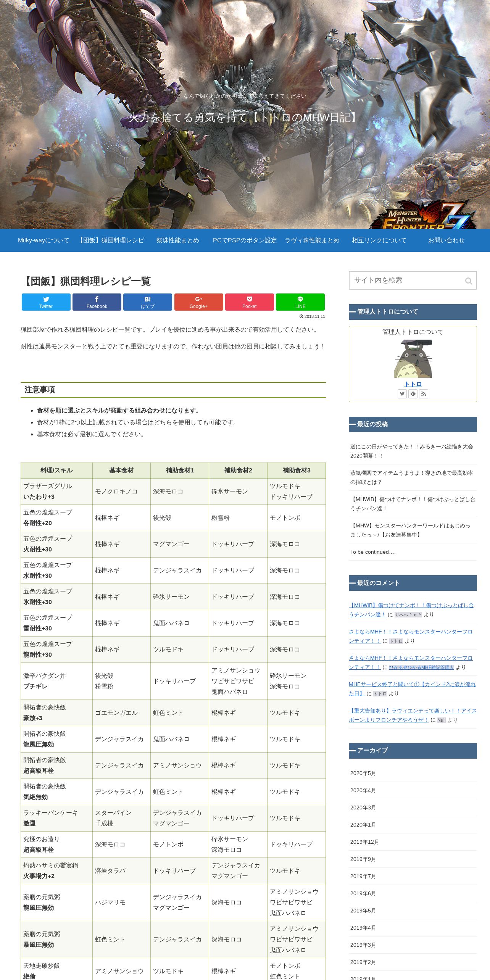Viewport: 490px width, 980px height.
Task: Click the ブラザーズグリル いたわり+3 cell
Action: tap(56, 492)
